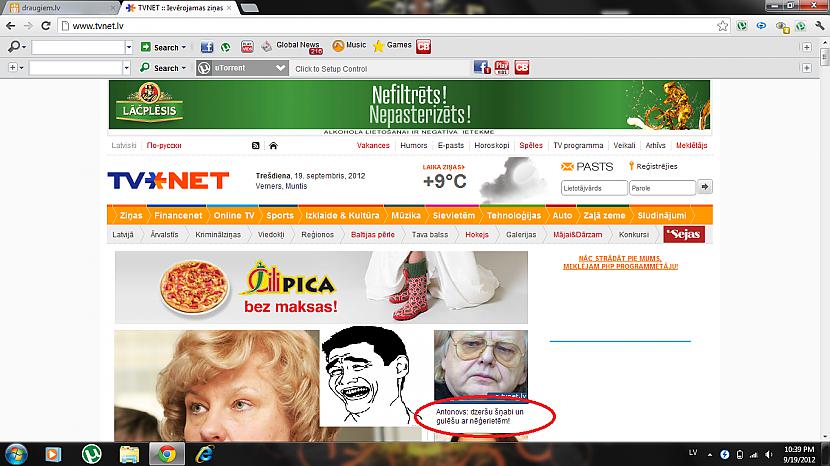Open Hokejs submenu item
The image size is (830, 466).
pyautogui.click(x=477, y=235)
